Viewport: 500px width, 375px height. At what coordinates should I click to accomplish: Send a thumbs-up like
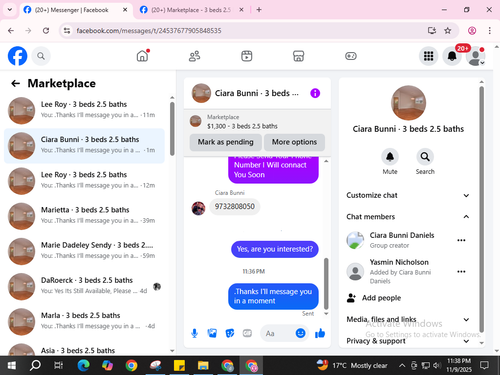pyautogui.click(x=320, y=333)
